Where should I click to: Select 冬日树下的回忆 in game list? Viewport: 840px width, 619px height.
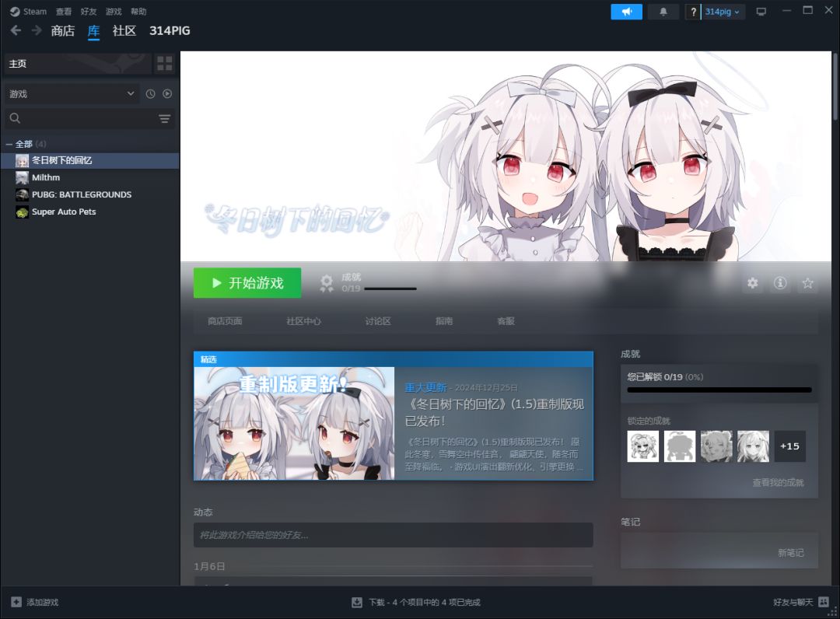89,160
